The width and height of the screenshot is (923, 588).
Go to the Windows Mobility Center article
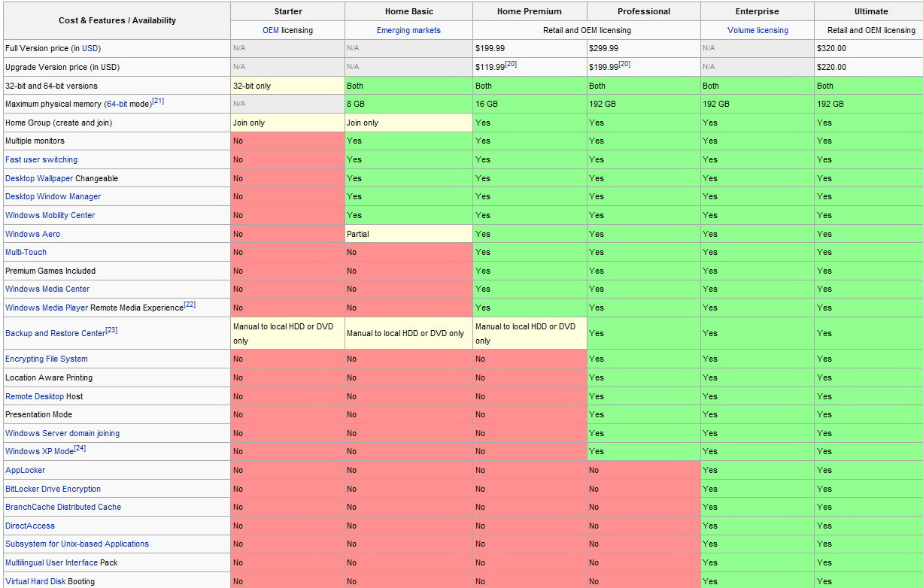click(x=50, y=215)
